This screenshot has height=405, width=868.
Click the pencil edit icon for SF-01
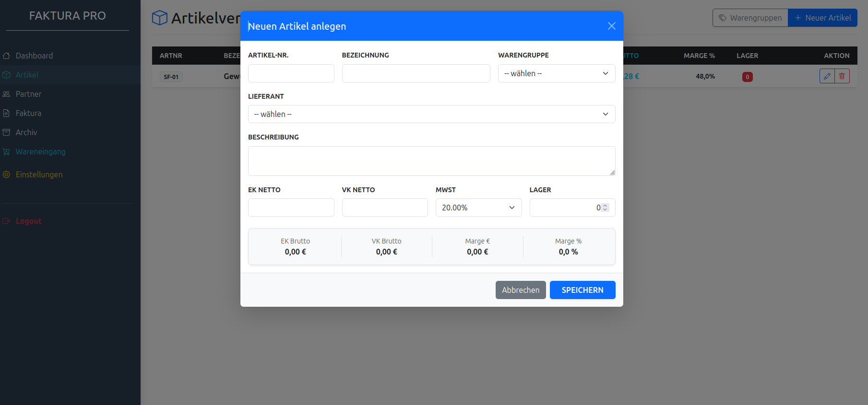[x=827, y=76]
